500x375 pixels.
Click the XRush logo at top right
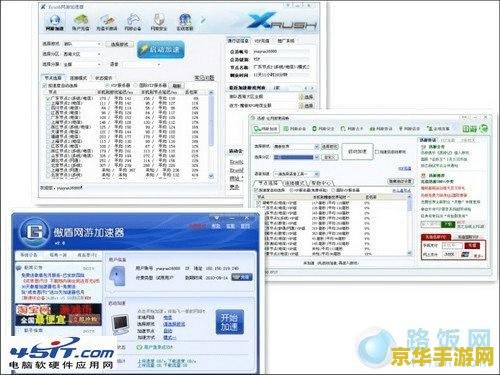[282, 22]
